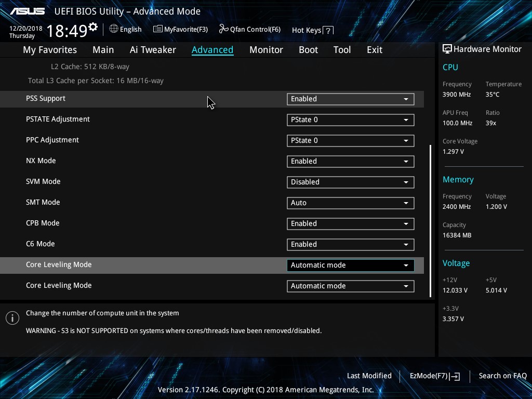Open the Exit tab
The height and width of the screenshot is (399, 532).
pyautogui.click(x=375, y=50)
